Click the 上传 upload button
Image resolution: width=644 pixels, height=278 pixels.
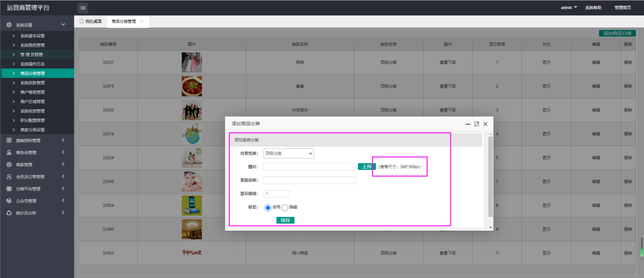(x=366, y=166)
